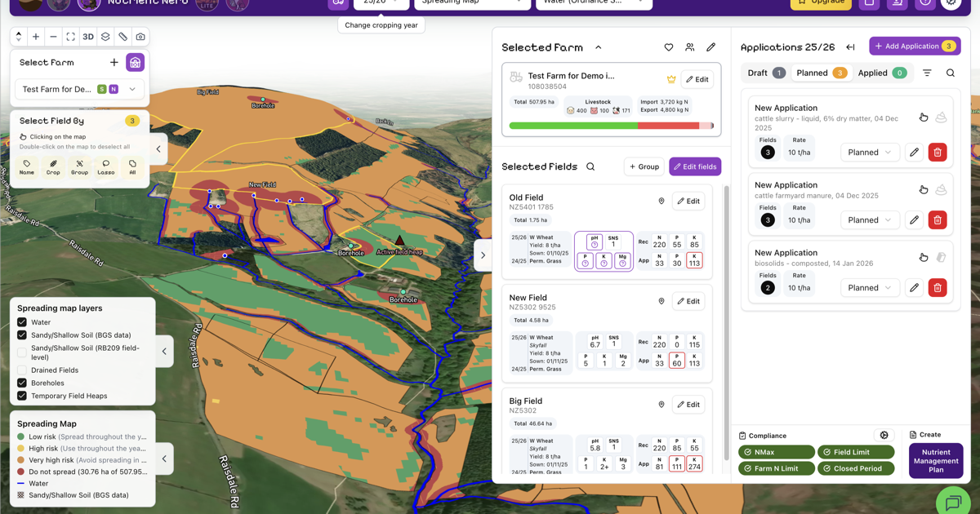980x514 pixels.
Task: Open compliance settings gear icon
Action: coord(884,436)
